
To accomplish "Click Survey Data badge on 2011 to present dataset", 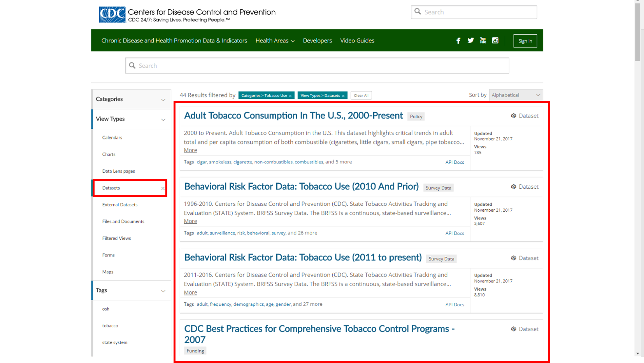I will coord(441,259).
